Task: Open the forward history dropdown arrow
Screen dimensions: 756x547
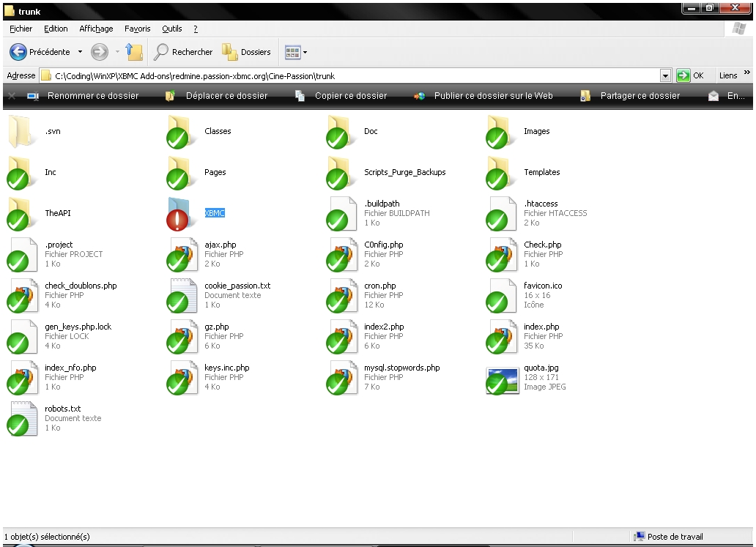Action: (117, 51)
